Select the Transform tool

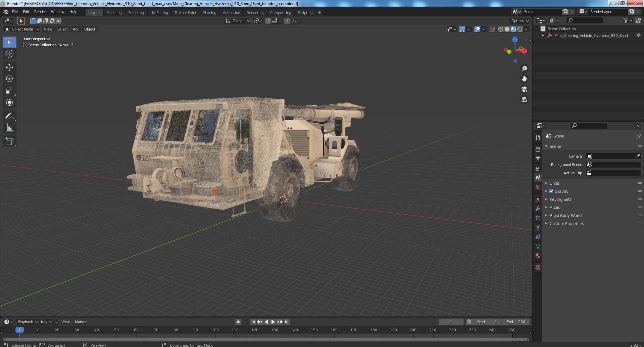[9, 103]
